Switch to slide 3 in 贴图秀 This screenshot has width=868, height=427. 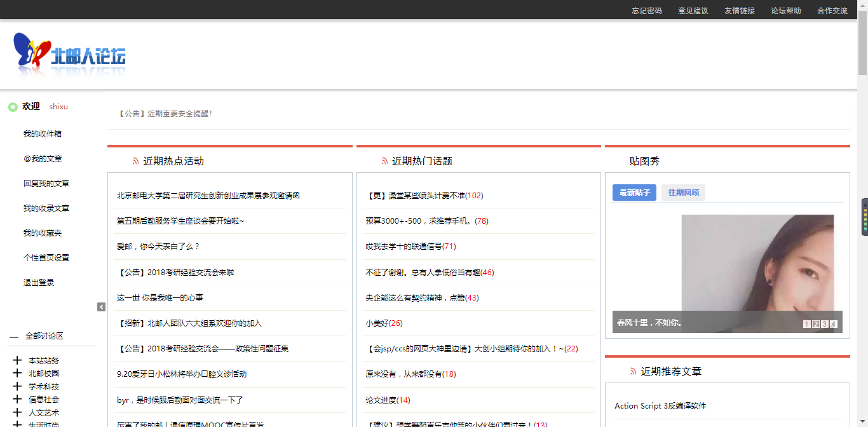pos(825,324)
